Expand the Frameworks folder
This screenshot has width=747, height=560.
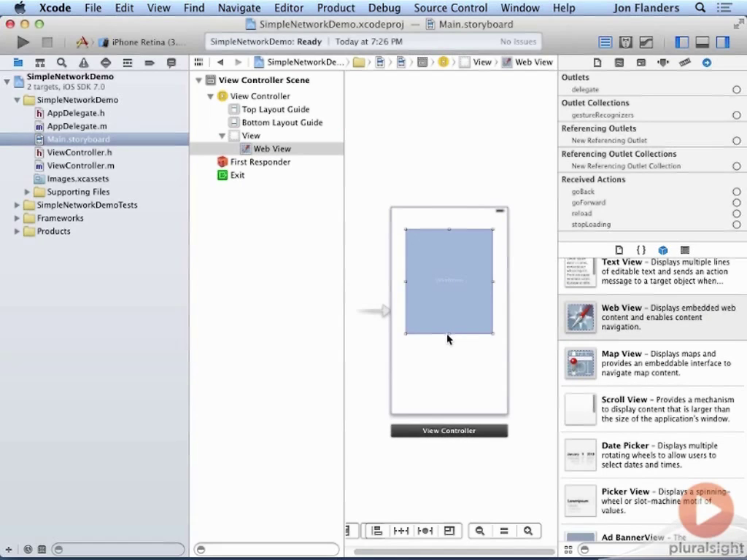pyautogui.click(x=18, y=218)
